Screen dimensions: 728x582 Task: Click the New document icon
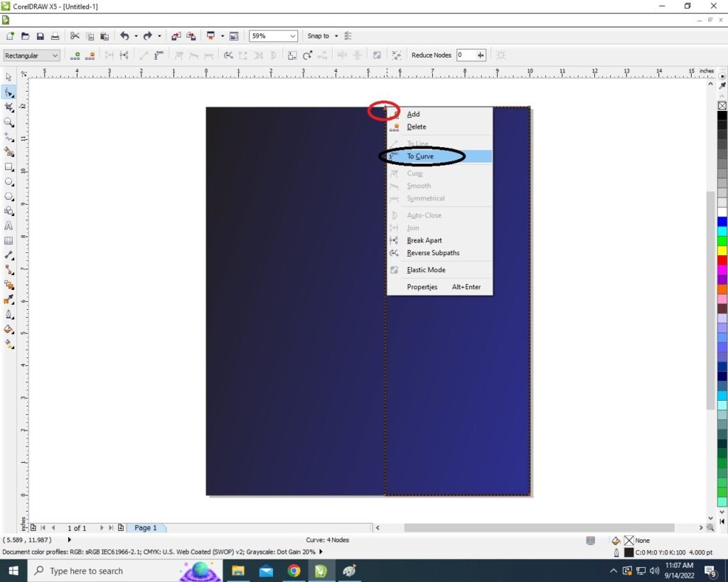(10, 36)
